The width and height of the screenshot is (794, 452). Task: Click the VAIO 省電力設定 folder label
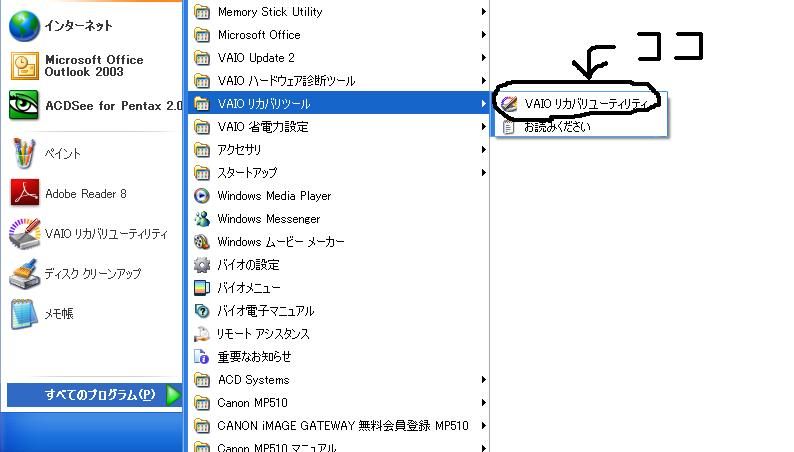tap(263, 127)
